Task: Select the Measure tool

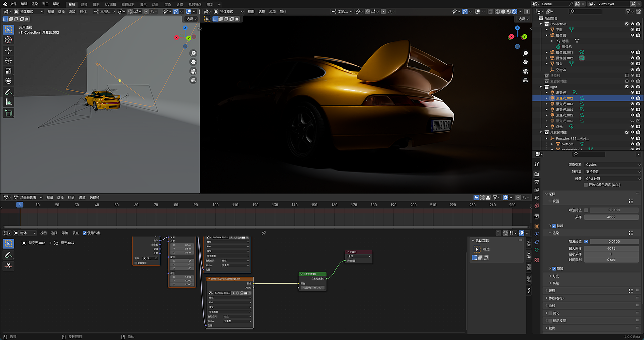Action: [8, 102]
